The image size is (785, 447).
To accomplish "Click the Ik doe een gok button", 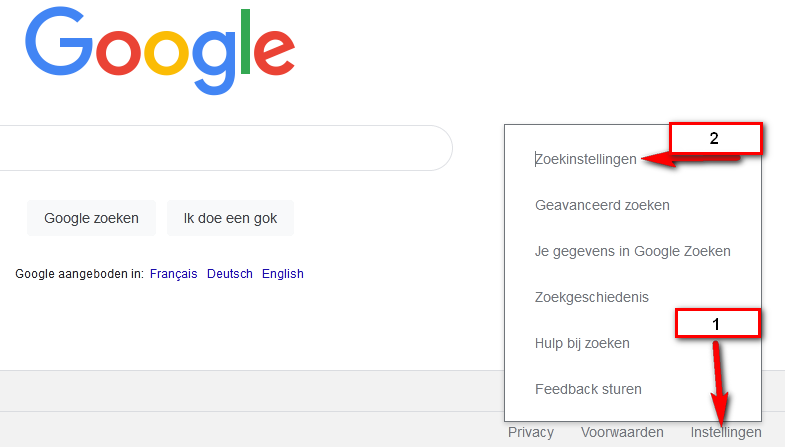I will coord(230,218).
